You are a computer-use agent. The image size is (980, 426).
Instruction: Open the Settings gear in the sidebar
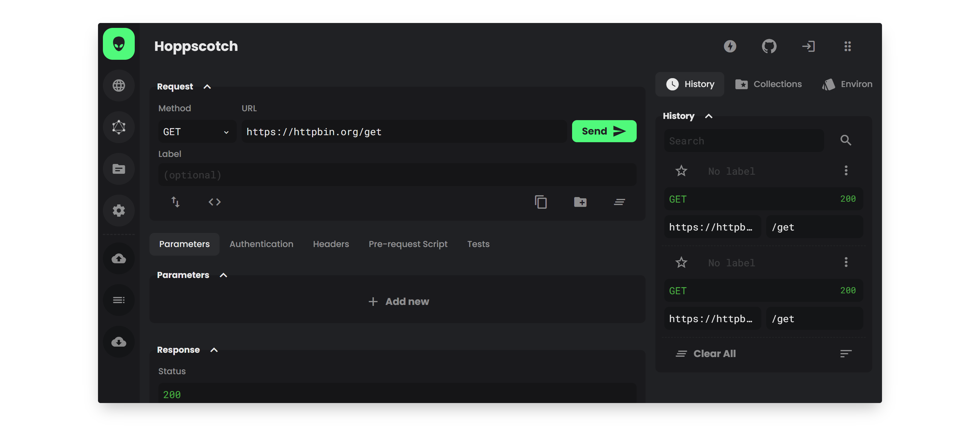click(119, 210)
